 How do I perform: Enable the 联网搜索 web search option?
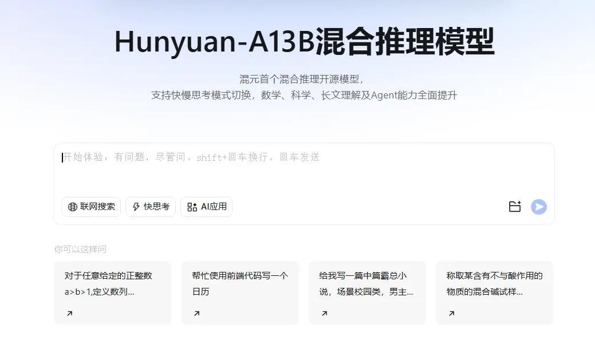click(x=92, y=207)
